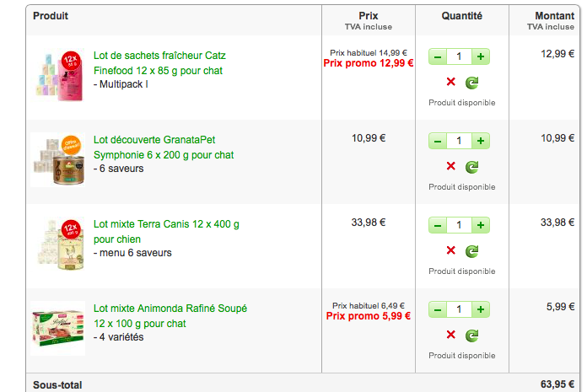Update quantity of GranataPet Symphonie lot
The width and height of the screenshot is (587, 392).
click(x=471, y=166)
